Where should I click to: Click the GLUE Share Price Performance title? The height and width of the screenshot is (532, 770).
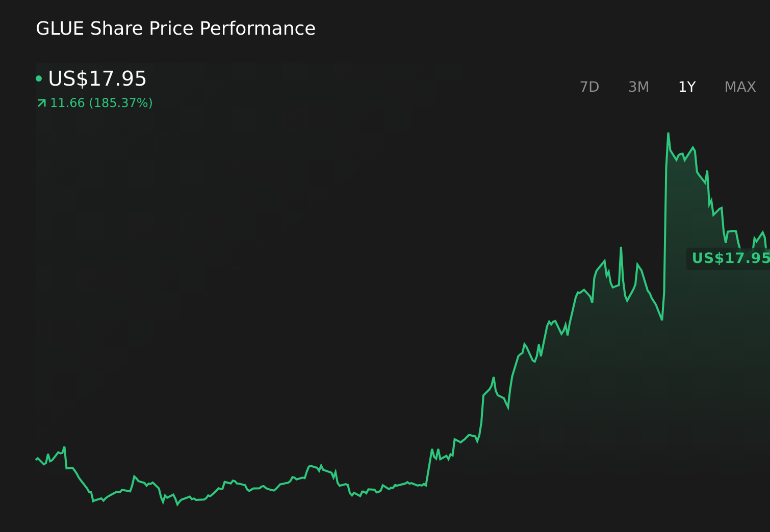pos(175,29)
